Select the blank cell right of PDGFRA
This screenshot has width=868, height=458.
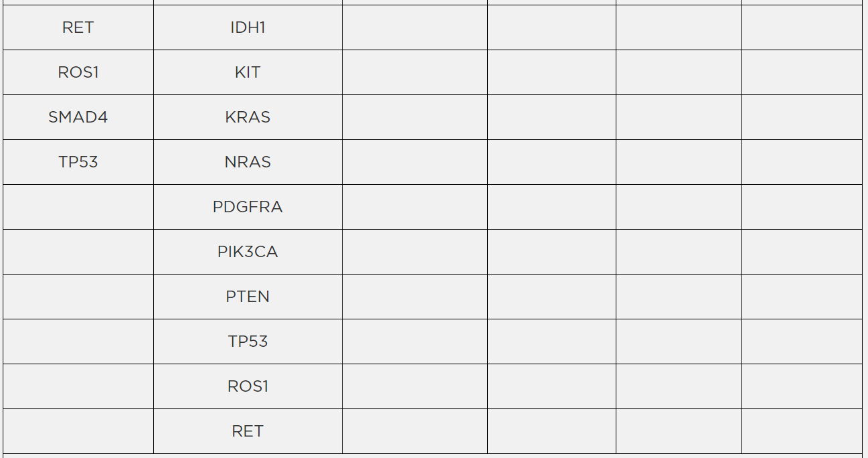pyautogui.click(x=415, y=207)
